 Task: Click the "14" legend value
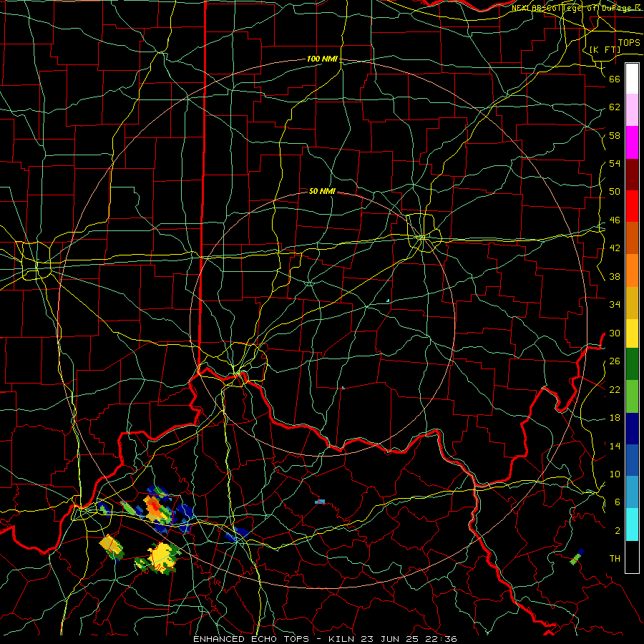coord(615,446)
